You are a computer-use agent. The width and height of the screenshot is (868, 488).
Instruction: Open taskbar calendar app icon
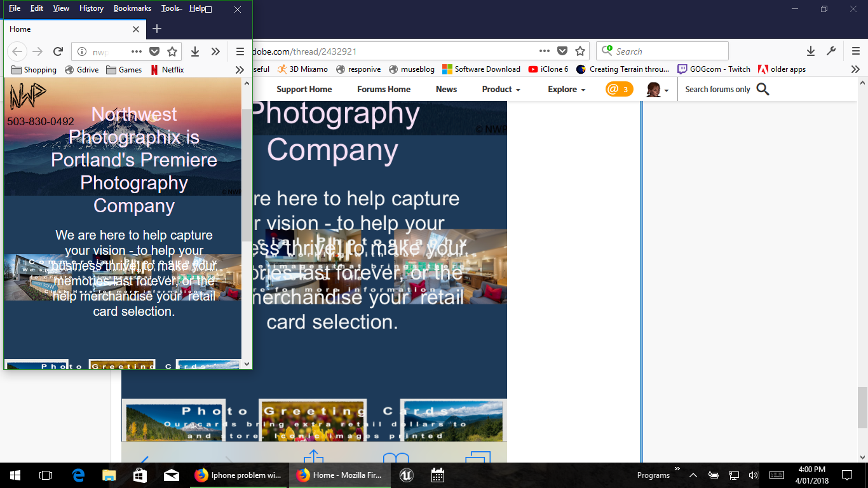coord(437,475)
